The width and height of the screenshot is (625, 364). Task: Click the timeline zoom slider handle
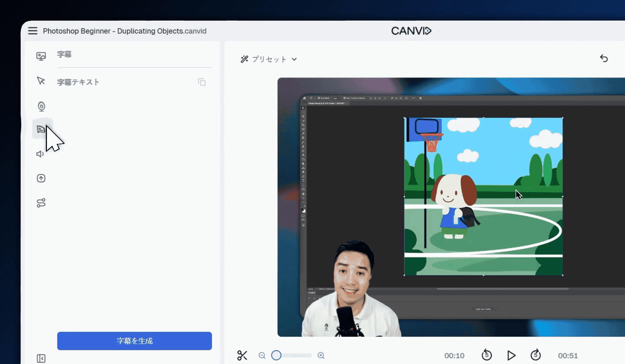tap(276, 356)
